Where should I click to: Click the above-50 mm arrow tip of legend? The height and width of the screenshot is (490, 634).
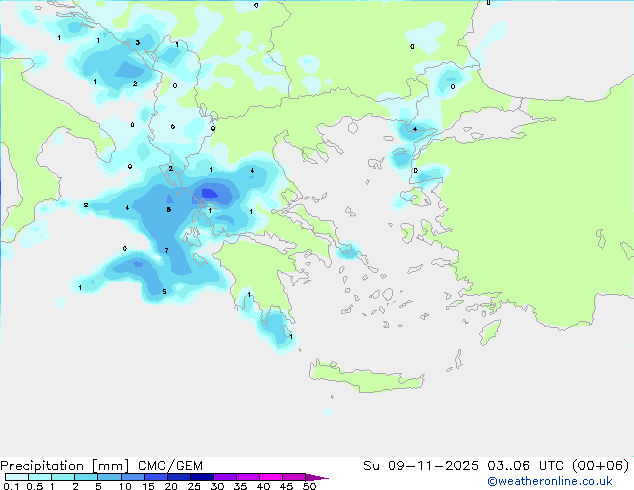[317, 477]
